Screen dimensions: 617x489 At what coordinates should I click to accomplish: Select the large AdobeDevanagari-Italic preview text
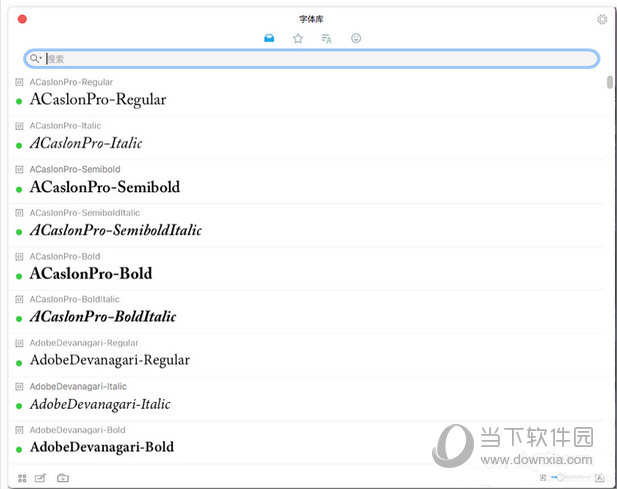(100, 404)
